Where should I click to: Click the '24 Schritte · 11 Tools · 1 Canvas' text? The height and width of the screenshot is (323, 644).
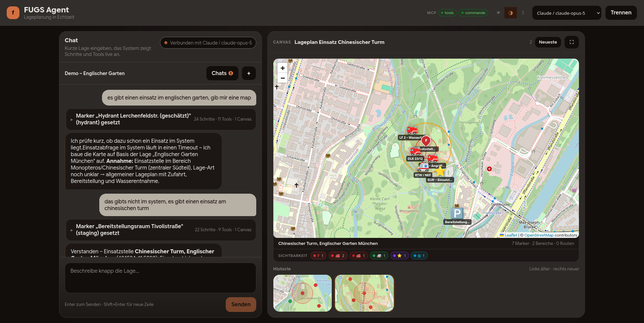click(223, 119)
